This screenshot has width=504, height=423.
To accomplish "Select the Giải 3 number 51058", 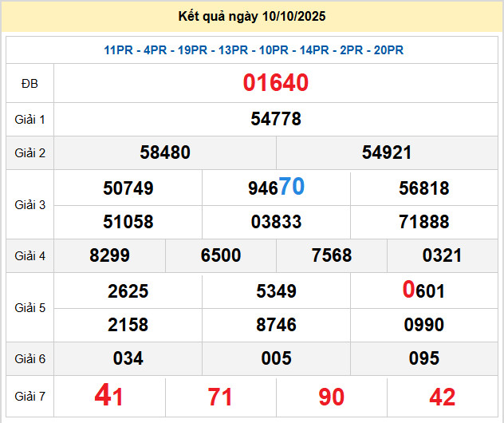I will (128, 222).
